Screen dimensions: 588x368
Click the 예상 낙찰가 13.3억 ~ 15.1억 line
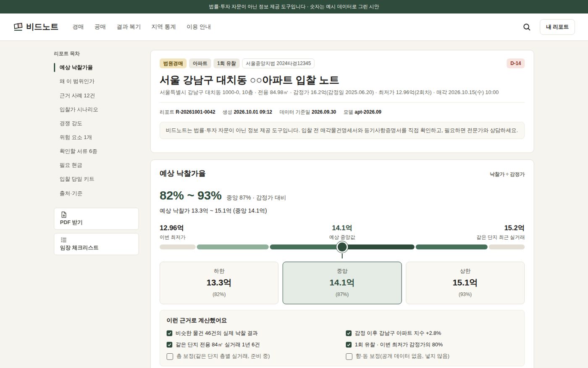213,211
